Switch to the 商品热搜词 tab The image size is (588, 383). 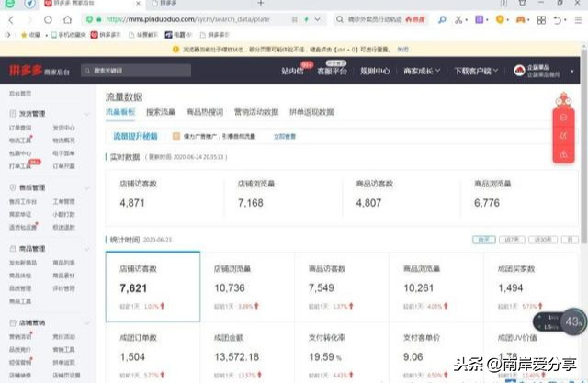pos(205,112)
